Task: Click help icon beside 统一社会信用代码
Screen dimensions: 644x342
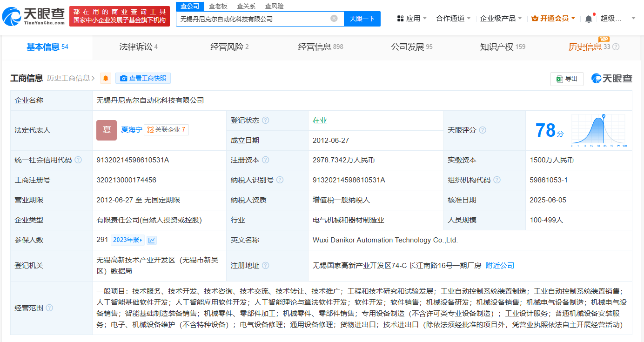Action: pos(78,160)
